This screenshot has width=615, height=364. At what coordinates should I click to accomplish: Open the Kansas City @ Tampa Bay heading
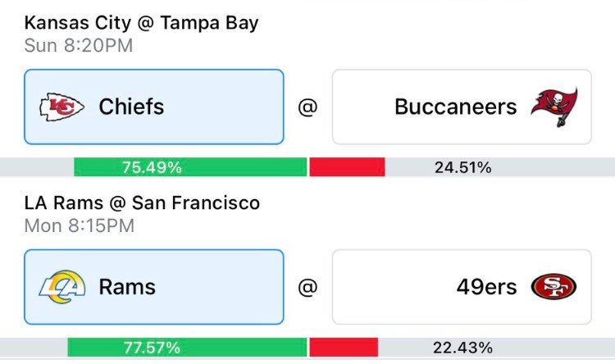(141, 23)
